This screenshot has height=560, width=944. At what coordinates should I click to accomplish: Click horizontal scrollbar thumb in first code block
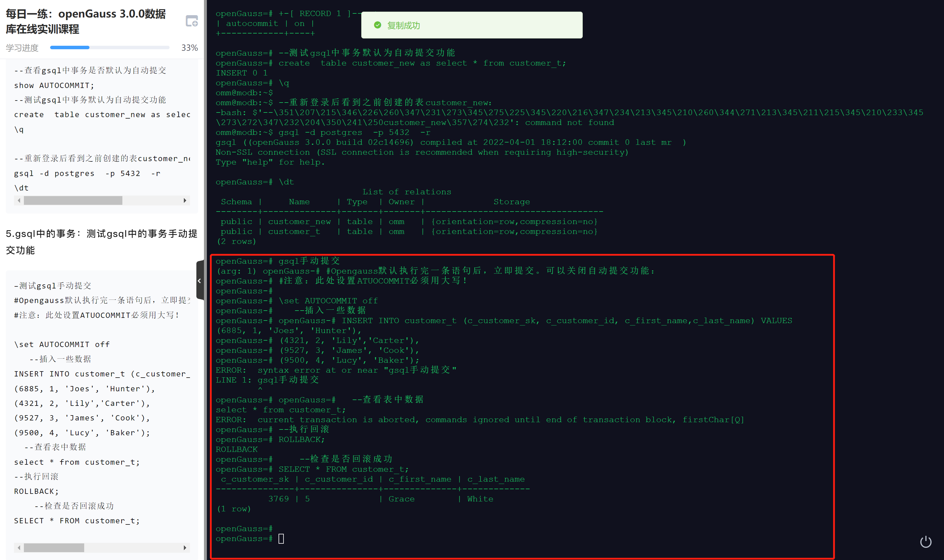click(x=73, y=200)
